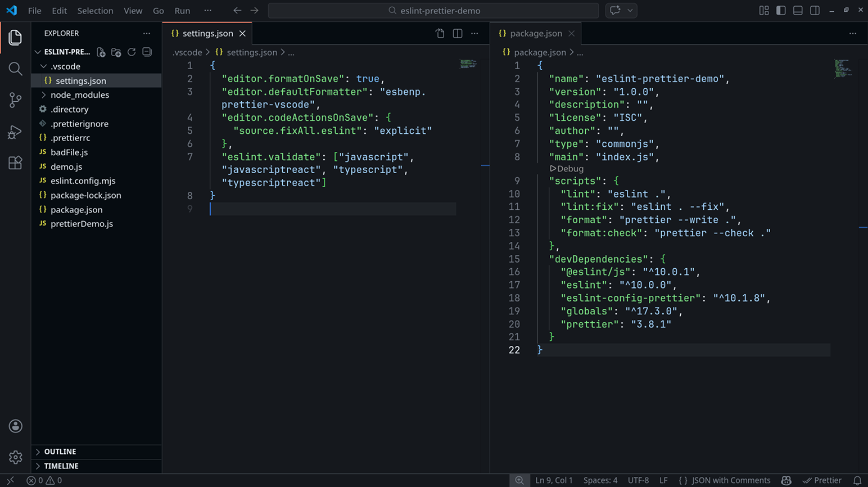Toggle the primary sidebar visibility
This screenshot has width=868, height=487.
click(781, 10)
